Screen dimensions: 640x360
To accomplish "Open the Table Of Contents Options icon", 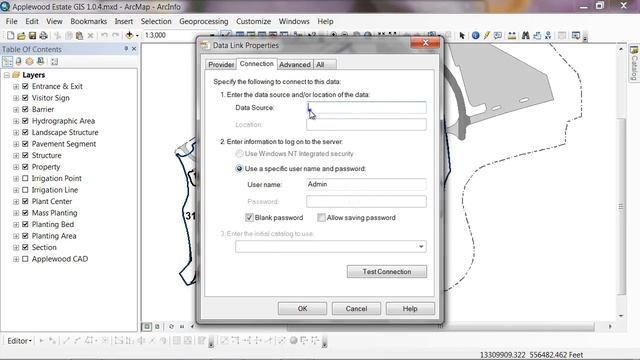I will (54, 62).
